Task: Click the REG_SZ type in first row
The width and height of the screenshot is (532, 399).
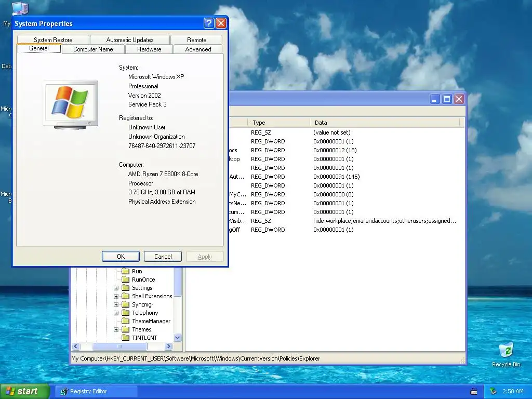Action: 261,132
